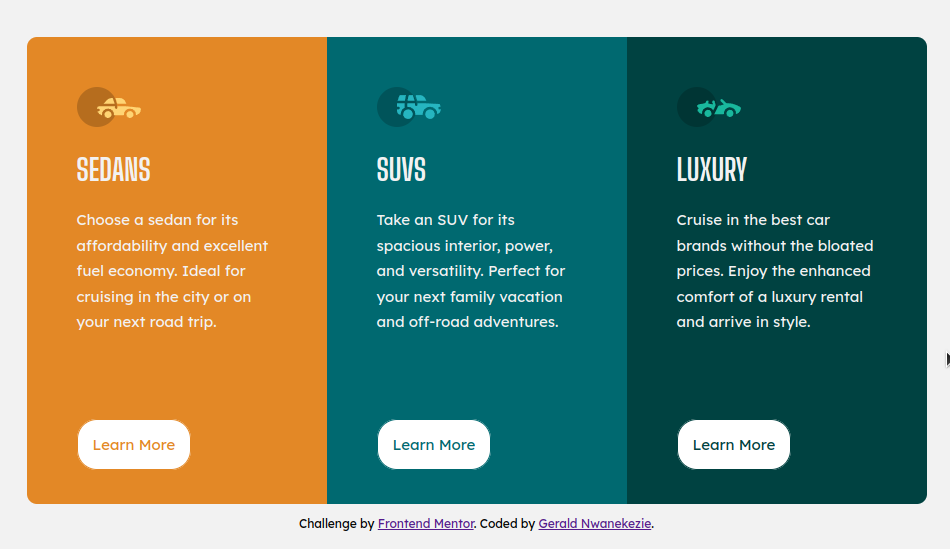Screen dimensions: 950x549
Task: Click the blue SUV car icon
Action: coord(419,107)
